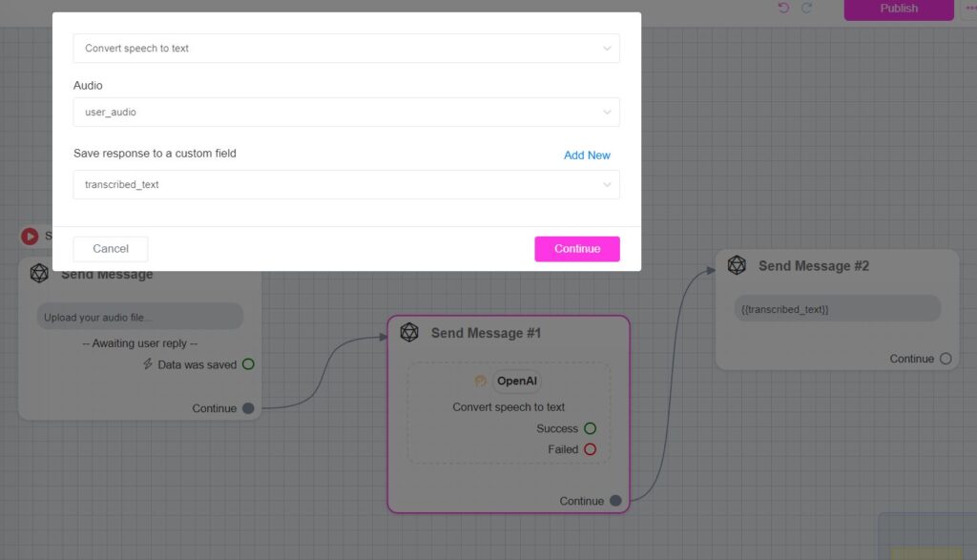Click the Upload your audio file message bubble
Screen dimensions: 977x560
pyautogui.click(x=140, y=317)
